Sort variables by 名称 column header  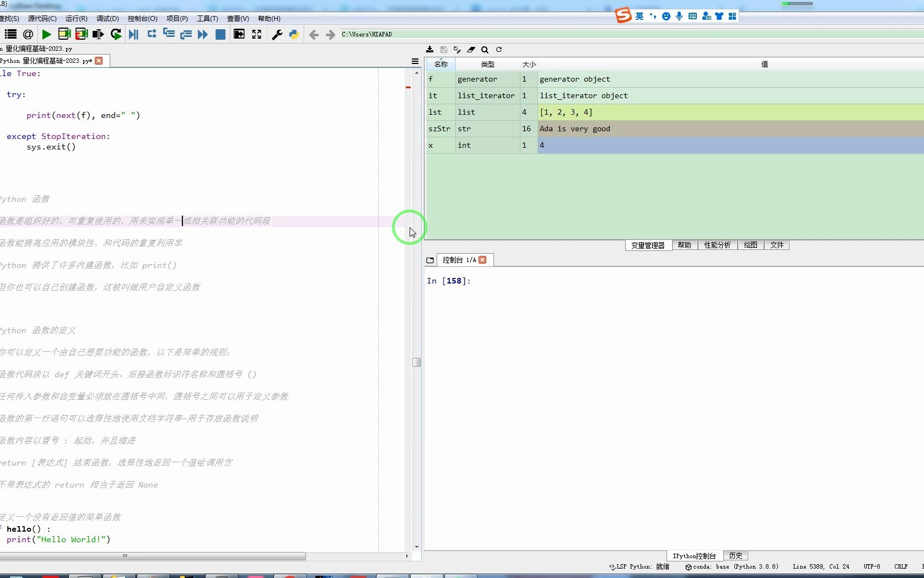pyautogui.click(x=440, y=64)
